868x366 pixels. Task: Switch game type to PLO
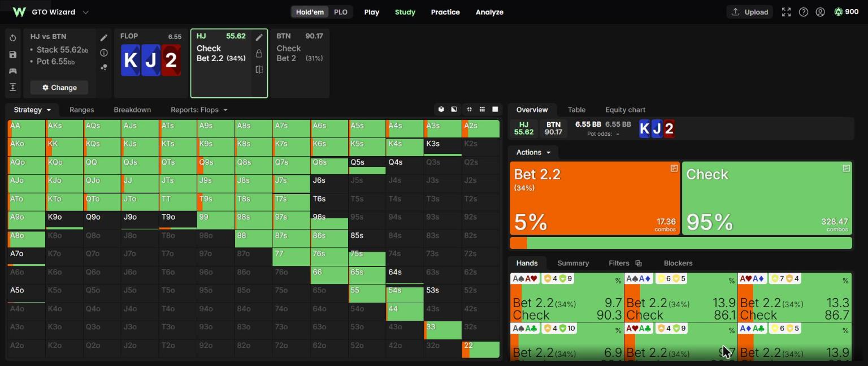[341, 12]
